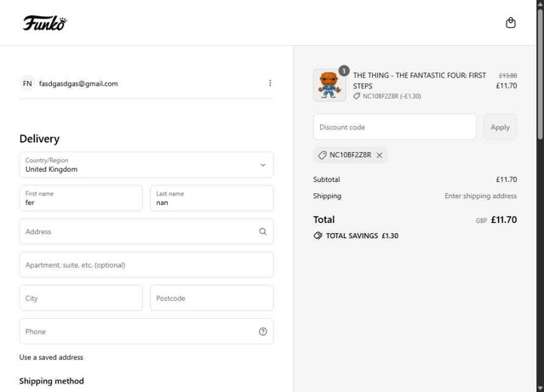Image resolution: width=544 pixels, height=392 pixels.
Task: Focus the Address input field
Action: pyautogui.click(x=136, y=231)
